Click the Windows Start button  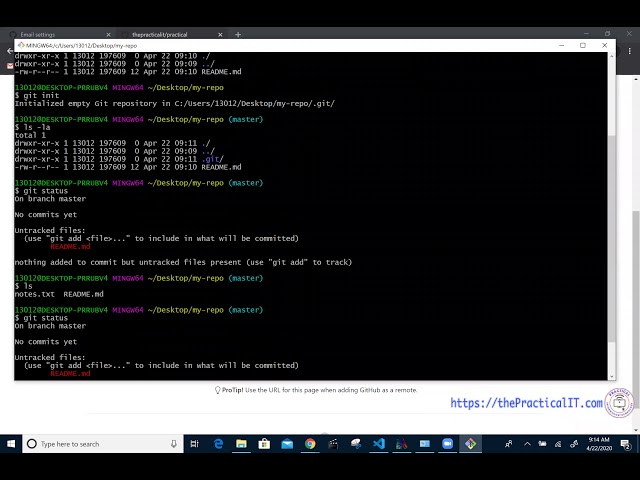tap(10, 443)
